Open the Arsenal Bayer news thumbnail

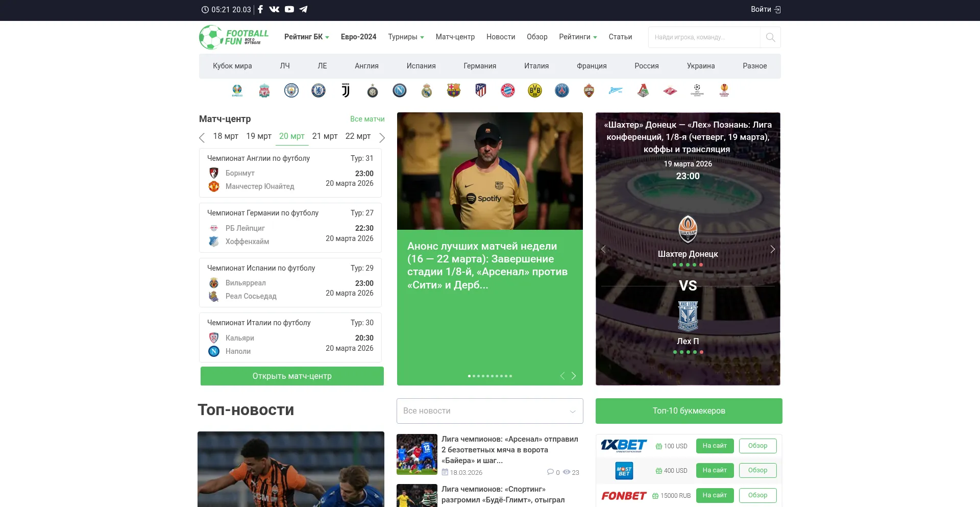[417, 454]
